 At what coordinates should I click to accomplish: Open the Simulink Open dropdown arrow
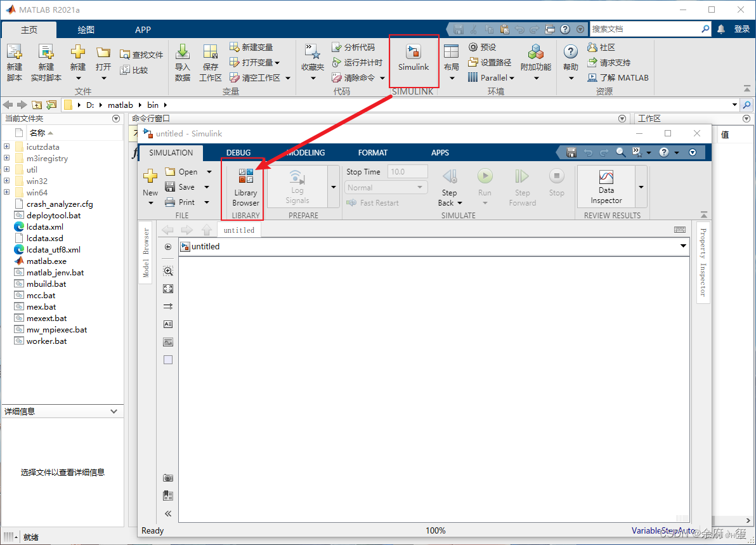209,172
